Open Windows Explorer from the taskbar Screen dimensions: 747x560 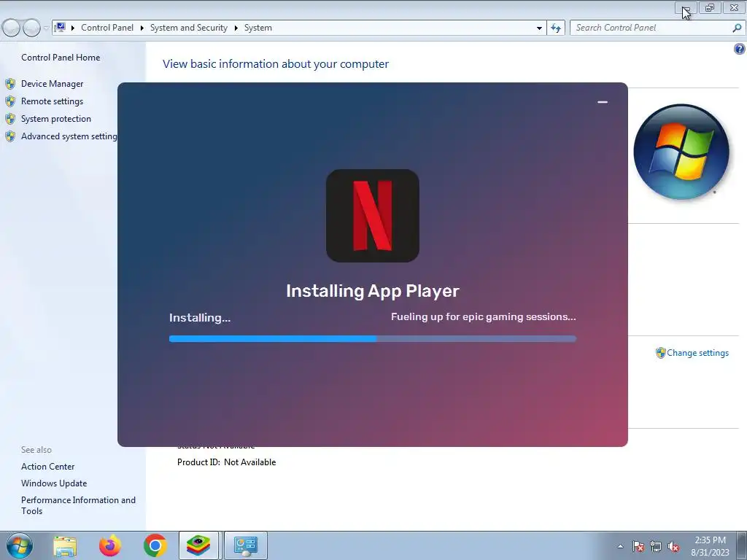coord(65,545)
